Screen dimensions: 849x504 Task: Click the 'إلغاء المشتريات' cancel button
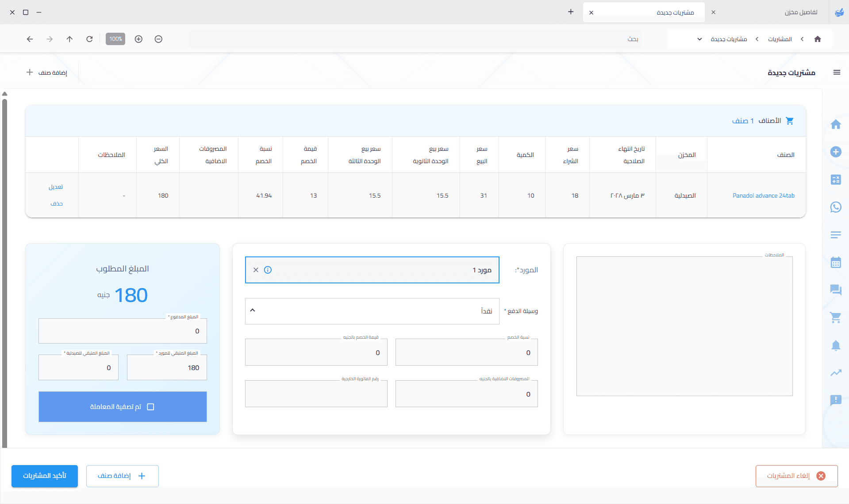click(796, 476)
